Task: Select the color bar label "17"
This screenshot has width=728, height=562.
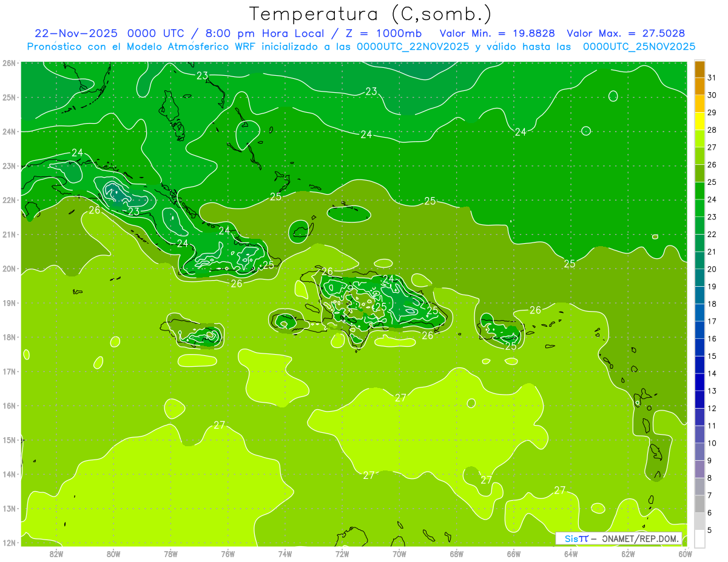Action: point(712,321)
